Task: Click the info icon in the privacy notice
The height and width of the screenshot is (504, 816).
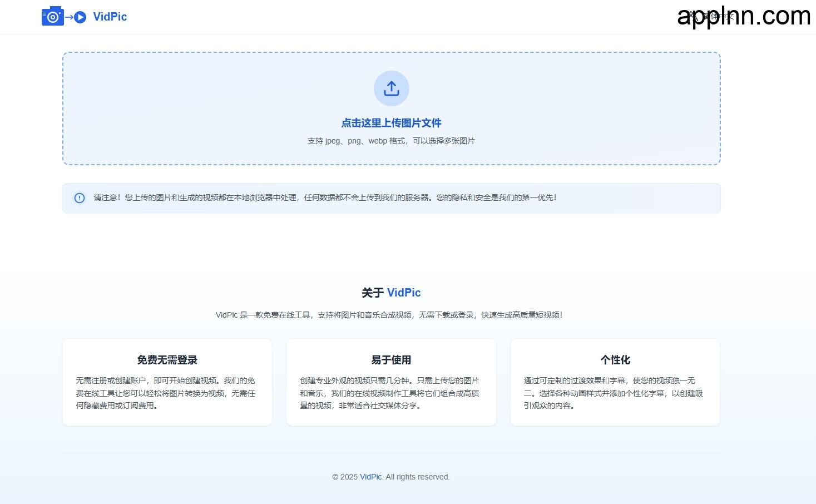Action: coord(80,198)
